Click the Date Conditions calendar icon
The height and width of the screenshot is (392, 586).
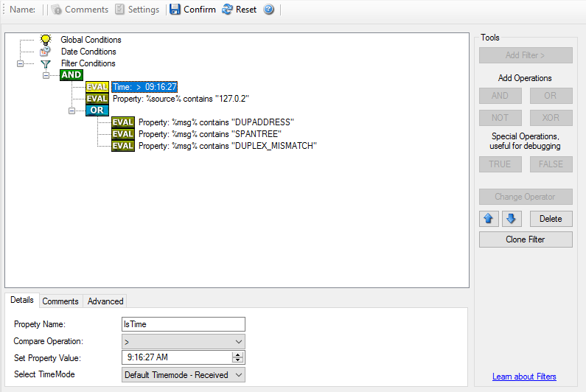click(45, 52)
